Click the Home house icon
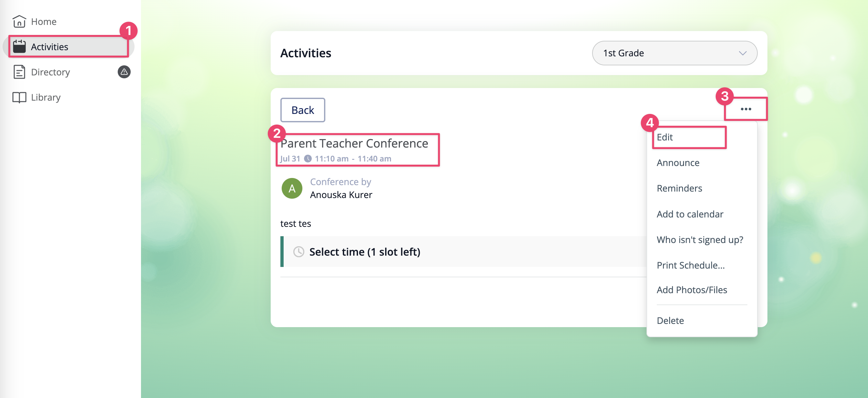The height and width of the screenshot is (398, 868). pyautogui.click(x=19, y=22)
